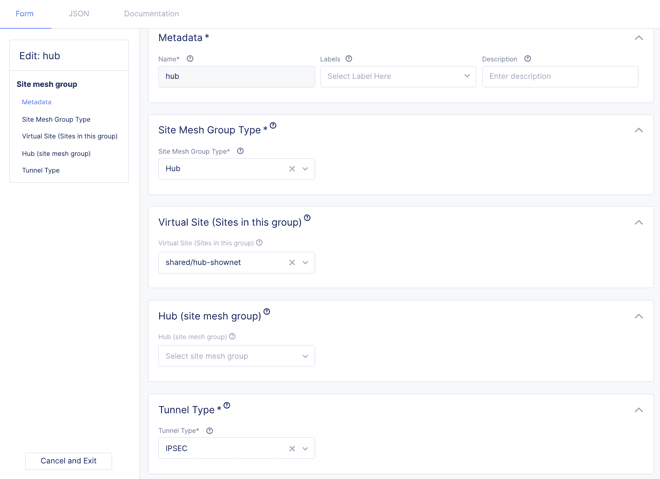660x479 pixels.
Task: Click help icon on Tunnel Type heading
Action: click(227, 406)
